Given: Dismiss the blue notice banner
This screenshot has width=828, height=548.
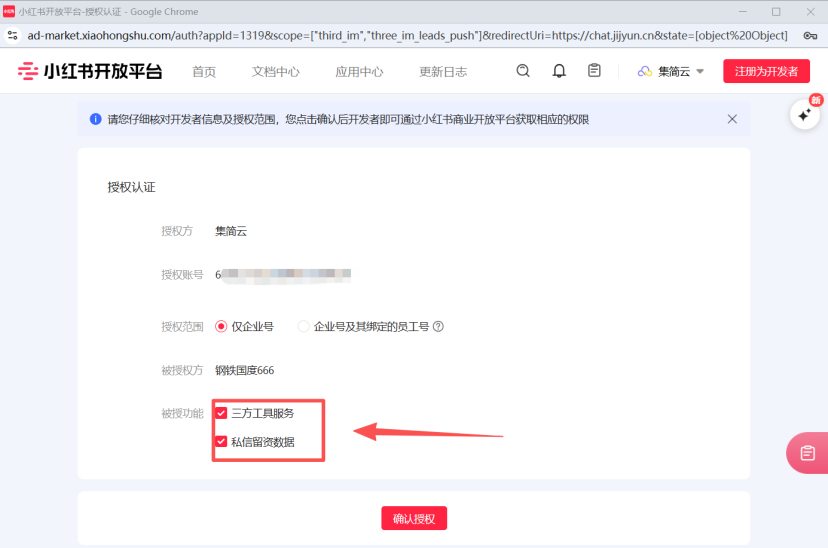Looking at the screenshot, I should pyautogui.click(x=732, y=119).
